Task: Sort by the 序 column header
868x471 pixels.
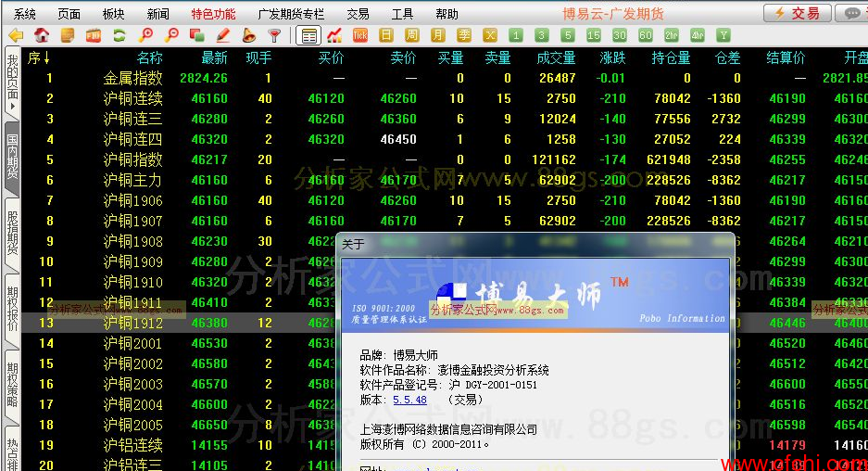Action: (x=39, y=57)
